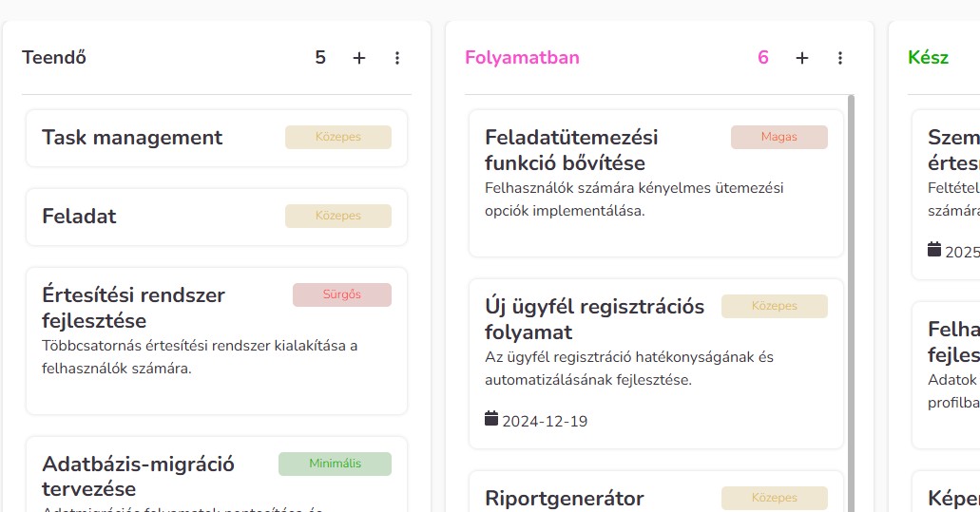The width and height of the screenshot is (980, 512).
Task: Click the Minimális priority badge
Action: [335, 464]
